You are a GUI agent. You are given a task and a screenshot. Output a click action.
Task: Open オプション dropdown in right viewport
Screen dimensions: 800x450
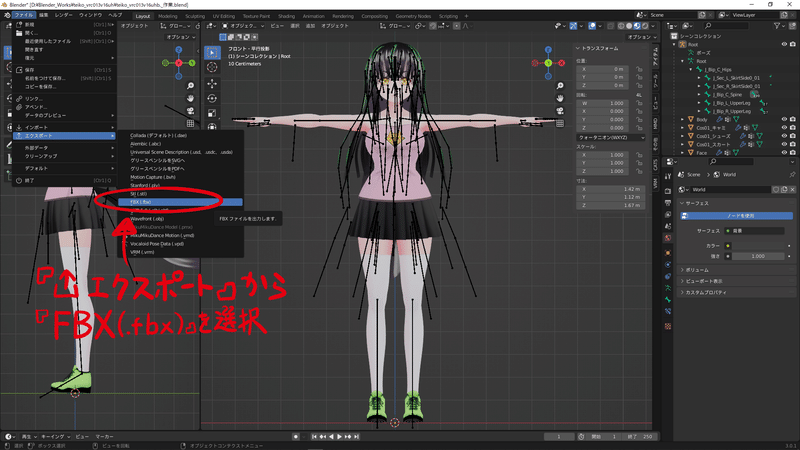[640, 37]
